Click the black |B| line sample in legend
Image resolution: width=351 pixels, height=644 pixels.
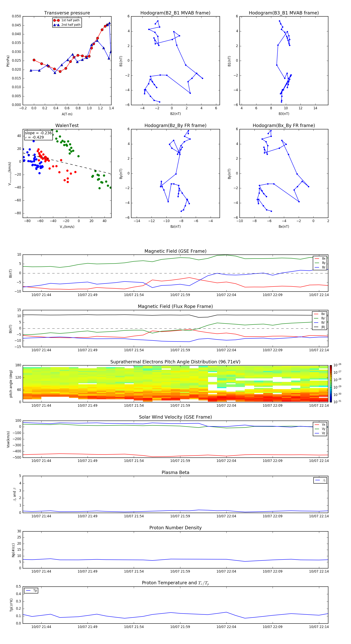(316, 327)
